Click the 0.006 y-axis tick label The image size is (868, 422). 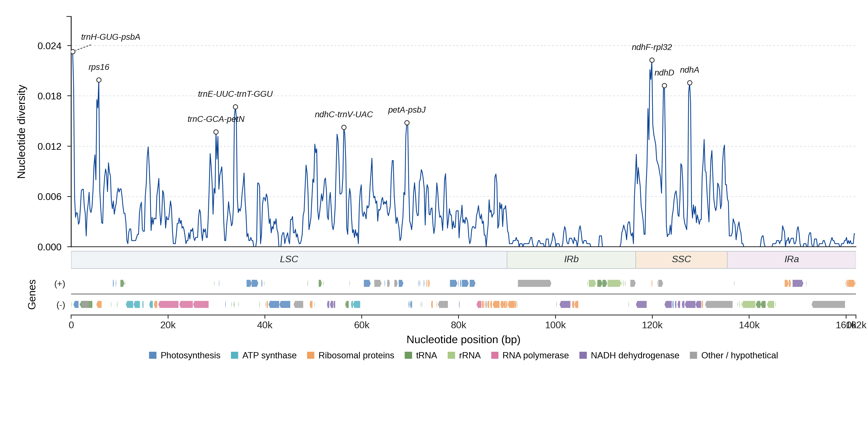click(x=49, y=197)
